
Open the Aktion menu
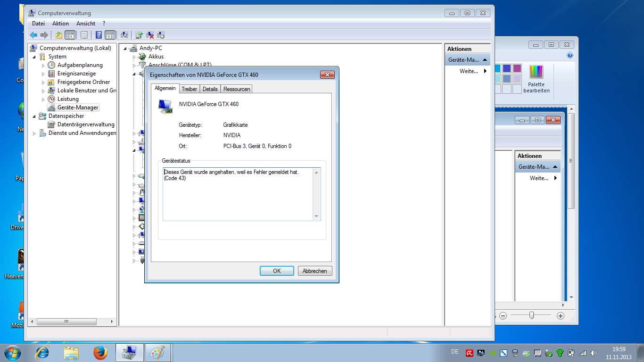click(60, 24)
